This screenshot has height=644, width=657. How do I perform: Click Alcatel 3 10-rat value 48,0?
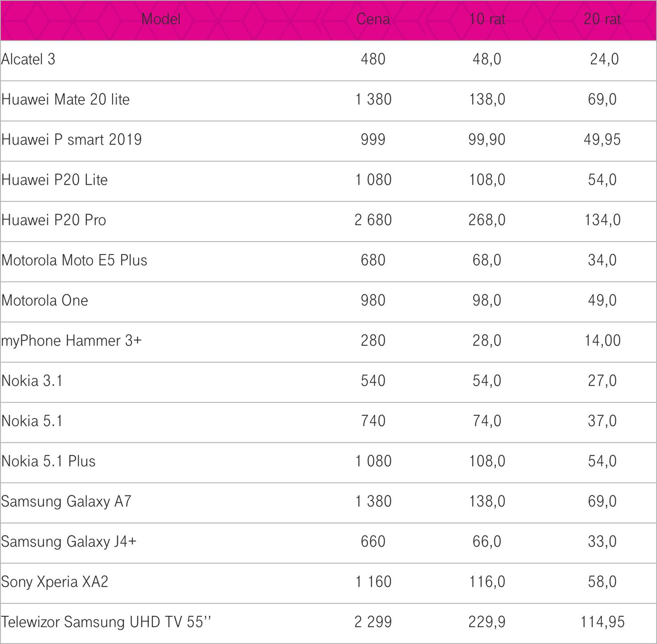click(487, 59)
